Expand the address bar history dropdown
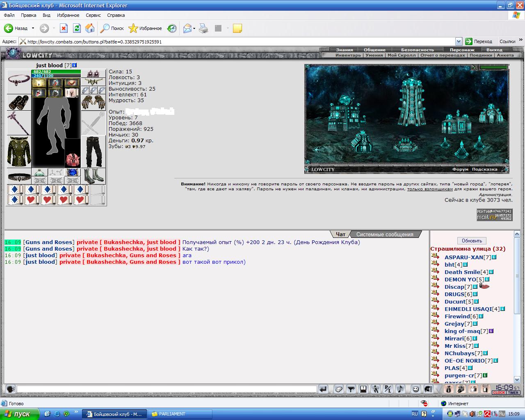 [x=459, y=41]
